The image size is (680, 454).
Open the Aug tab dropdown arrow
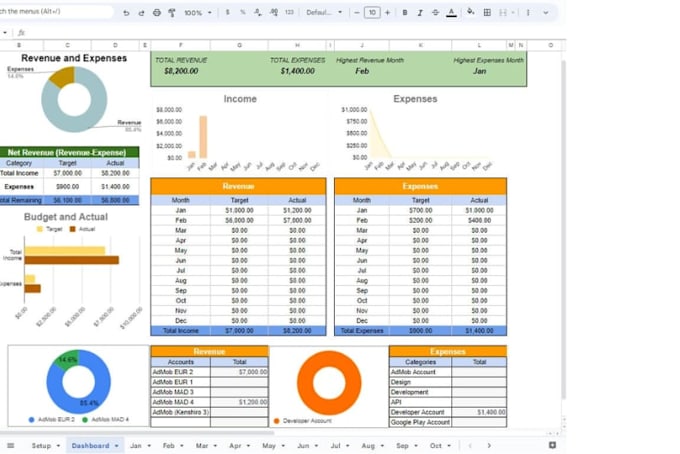click(382, 446)
